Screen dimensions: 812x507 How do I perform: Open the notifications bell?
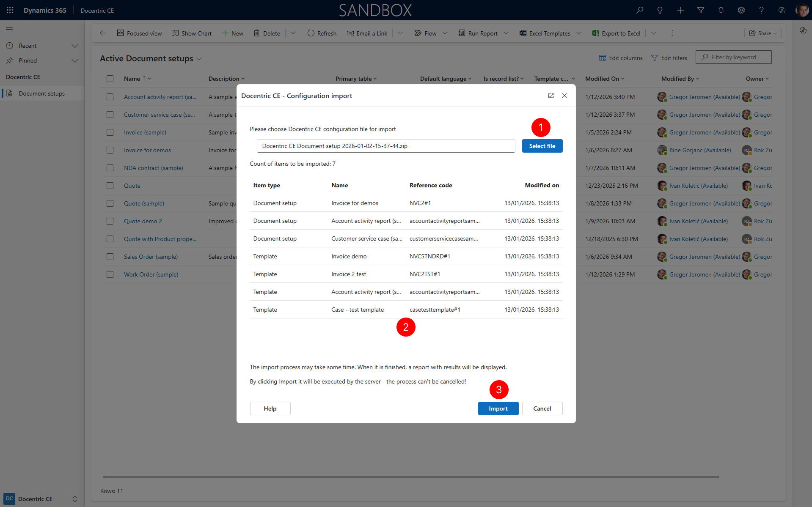pyautogui.click(x=721, y=10)
